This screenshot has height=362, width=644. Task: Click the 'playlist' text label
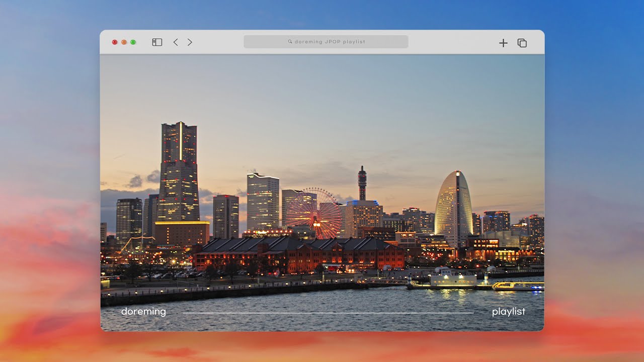pos(509,312)
